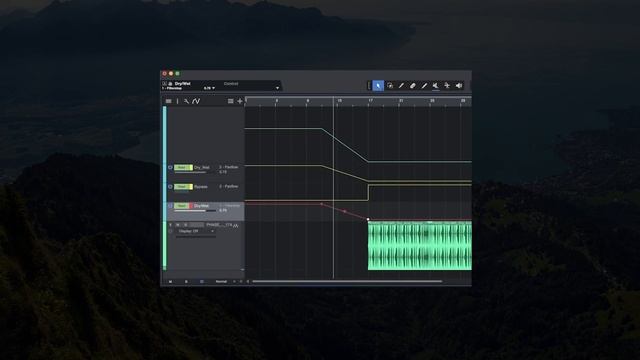Select the Arrow tool
This screenshot has width=640, height=360.
(x=378, y=86)
